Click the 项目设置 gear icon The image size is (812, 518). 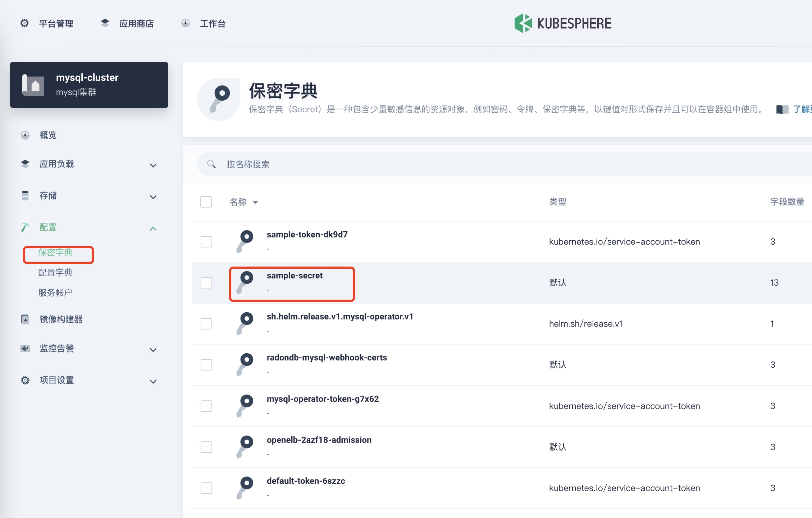[x=25, y=380]
